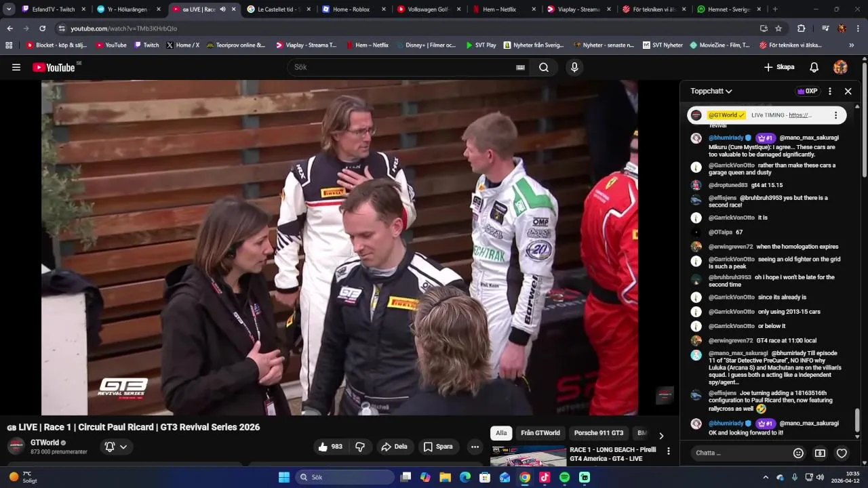Open YouTube notifications bell
Viewport: 868px width, 488px height.
pos(814,67)
